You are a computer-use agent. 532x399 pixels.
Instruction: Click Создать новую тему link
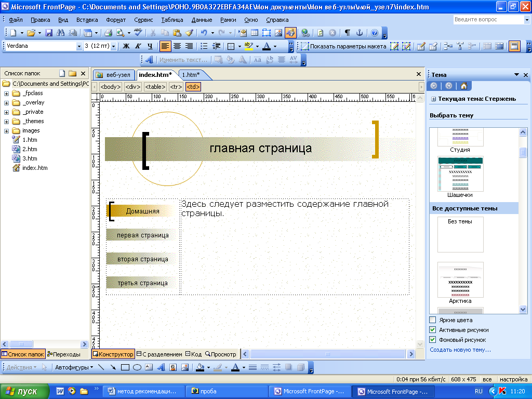click(460, 350)
